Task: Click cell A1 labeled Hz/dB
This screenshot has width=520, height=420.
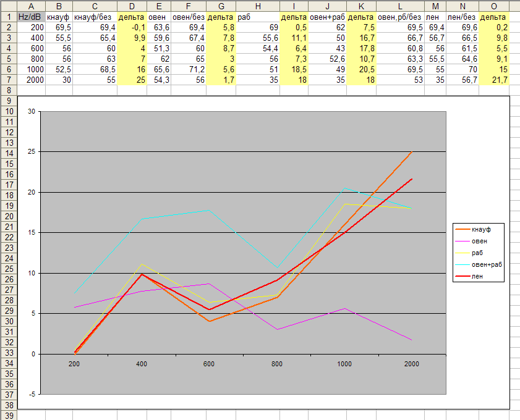Action: pyautogui.click(x=31, y=17)
